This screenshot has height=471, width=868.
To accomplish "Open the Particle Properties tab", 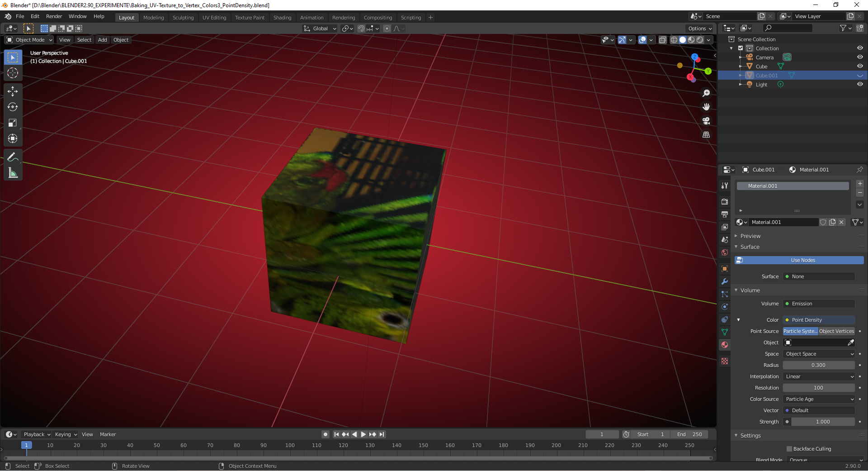I will click(x=725, y=295).
